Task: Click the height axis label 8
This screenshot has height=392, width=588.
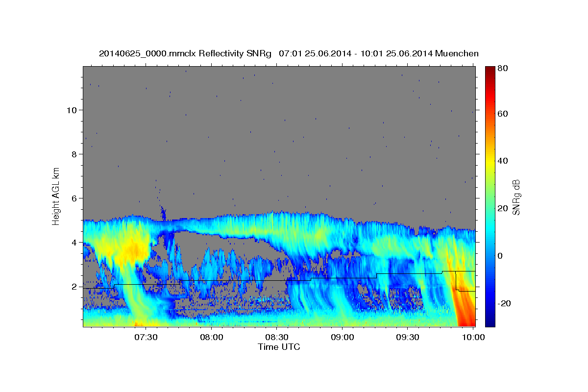Action: coord(74,154)
